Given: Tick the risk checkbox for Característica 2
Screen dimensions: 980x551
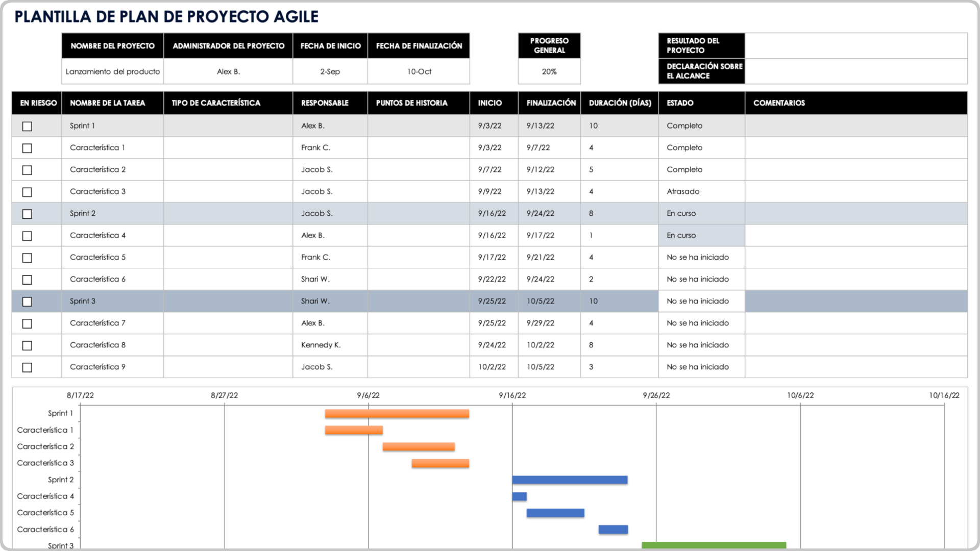Looking at the screenshot, I should (x=27, y=170).
